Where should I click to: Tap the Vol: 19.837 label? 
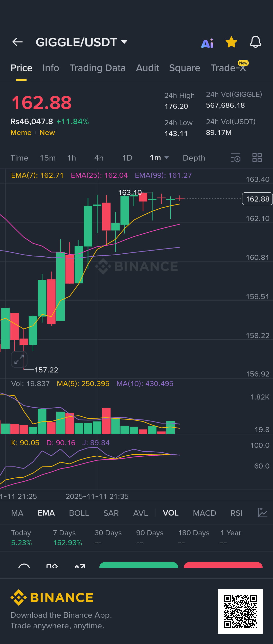(30, 384)
